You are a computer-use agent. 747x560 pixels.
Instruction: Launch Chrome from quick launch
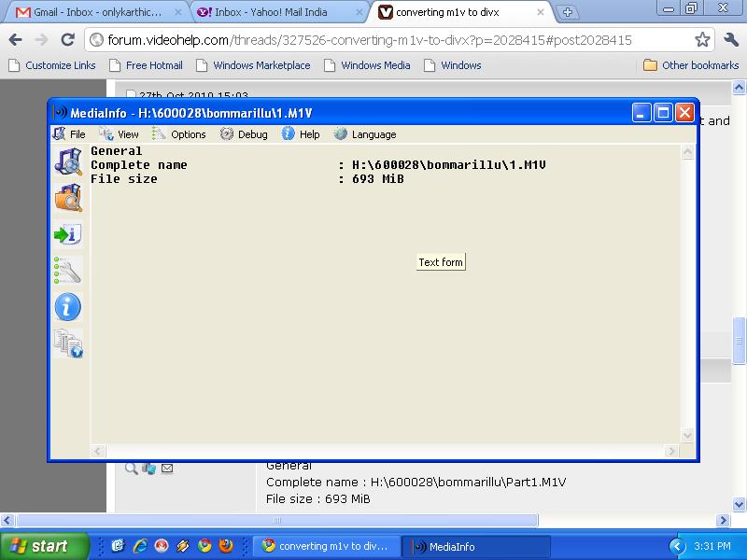click(204, 546)
